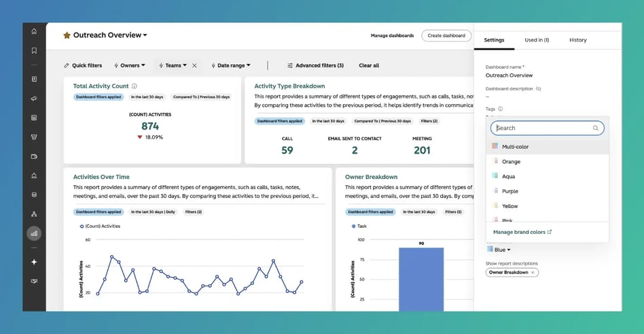Screen dimensions: 644x334
Task: Open the automation hierarchy icon in the sidebar
Action: [34, 214]
